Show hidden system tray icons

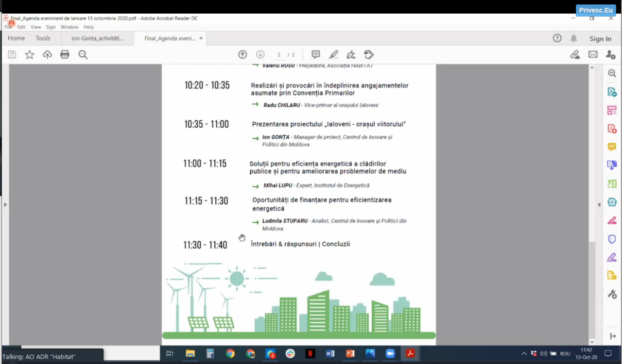(x=524, y=354)
